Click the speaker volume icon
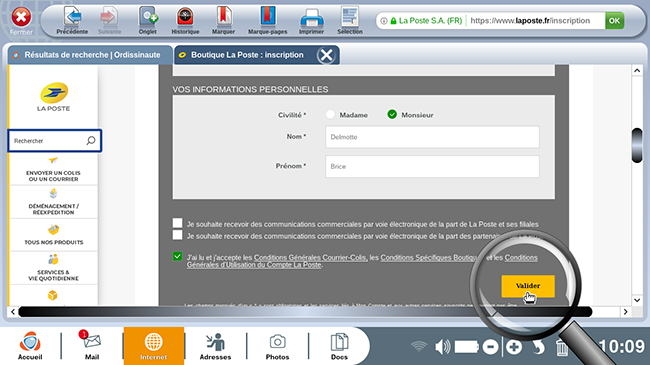The height and width of the screenshot is (365, 650). 442,347
